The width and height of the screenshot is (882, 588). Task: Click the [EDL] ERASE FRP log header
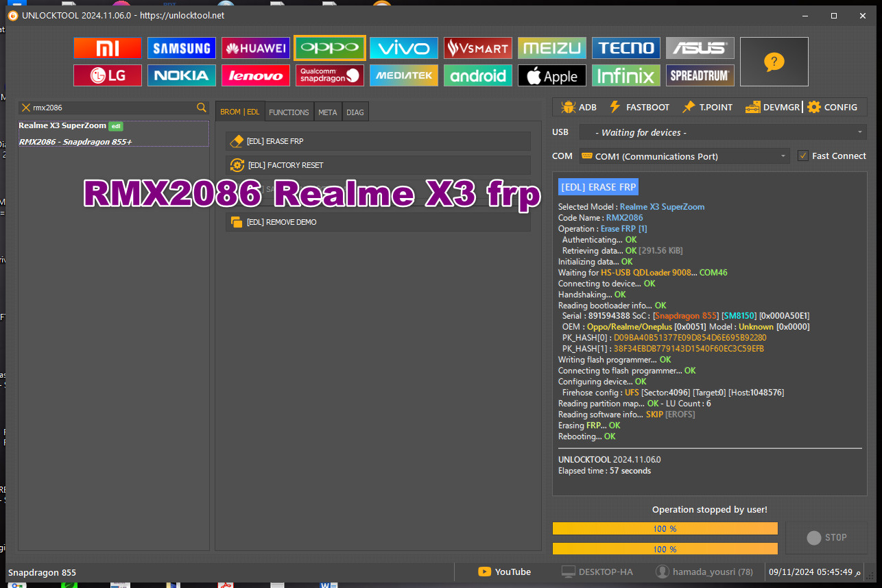pos(598,186)
